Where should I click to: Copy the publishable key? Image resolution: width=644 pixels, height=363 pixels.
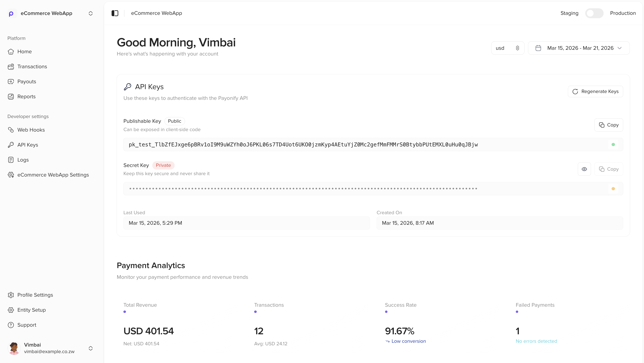609,125
